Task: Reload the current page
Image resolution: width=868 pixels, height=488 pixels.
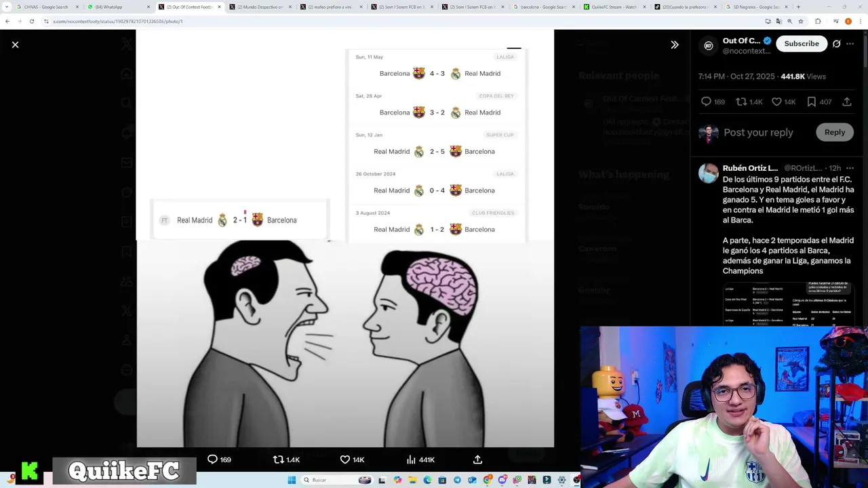Action: 31,21
